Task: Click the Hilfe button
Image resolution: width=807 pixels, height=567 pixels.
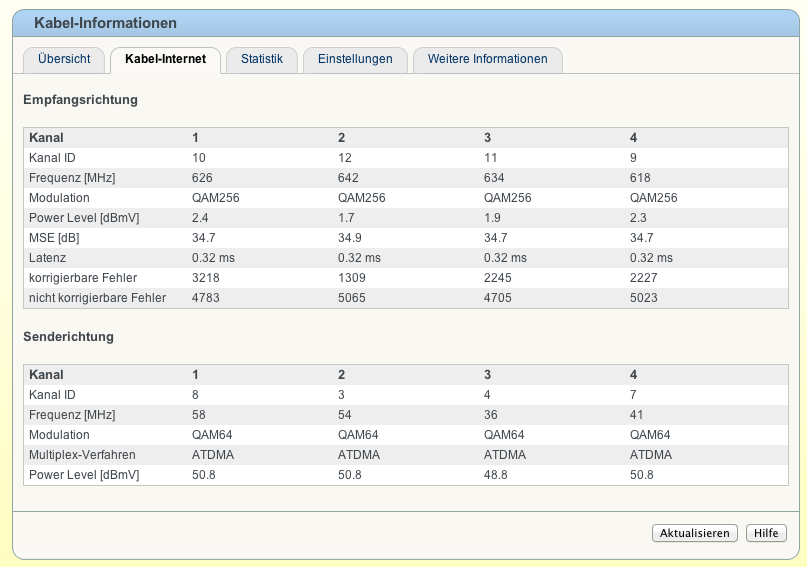Action: click(x=766, y=533)
